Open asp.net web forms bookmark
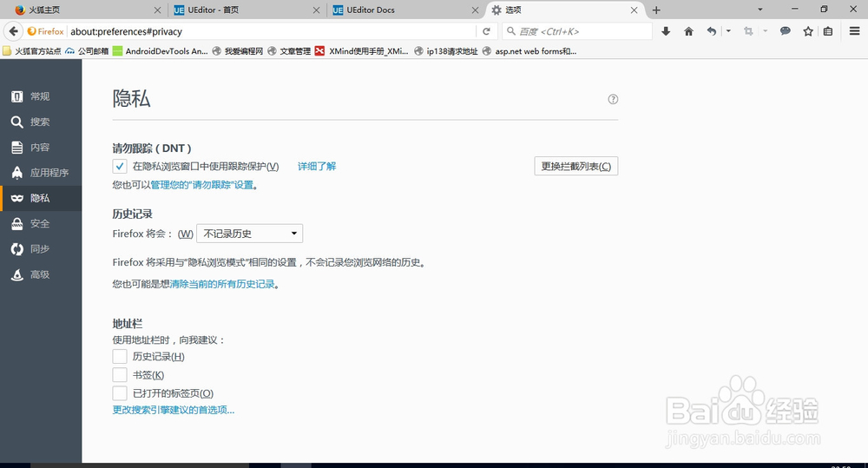Viewport: 868px width, 468px height. pyautogui.click(x=529, y=51)
